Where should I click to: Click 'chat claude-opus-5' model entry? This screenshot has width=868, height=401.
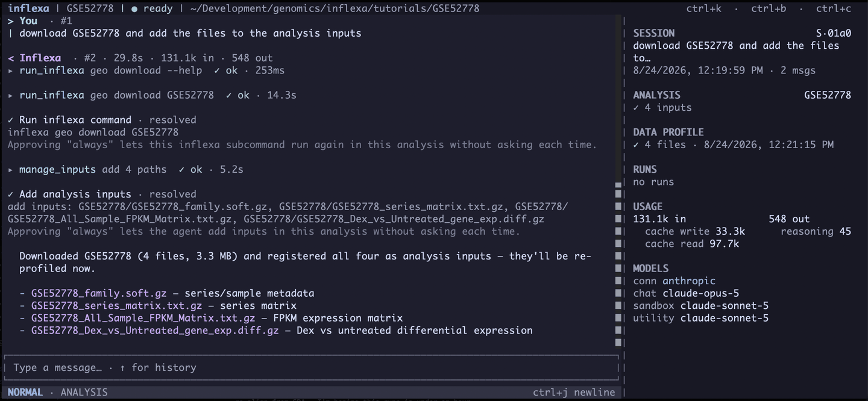coord(686,293)
